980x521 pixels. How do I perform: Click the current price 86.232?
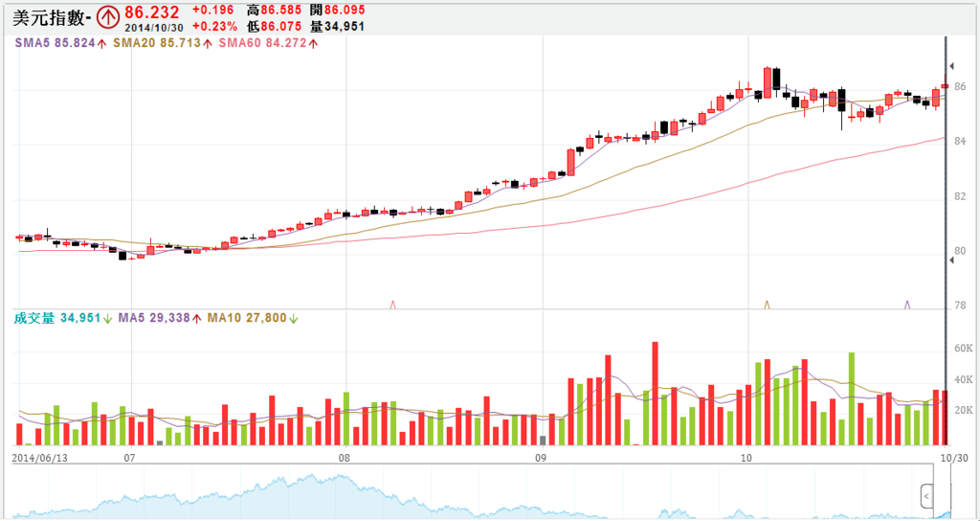coord(152,11)
